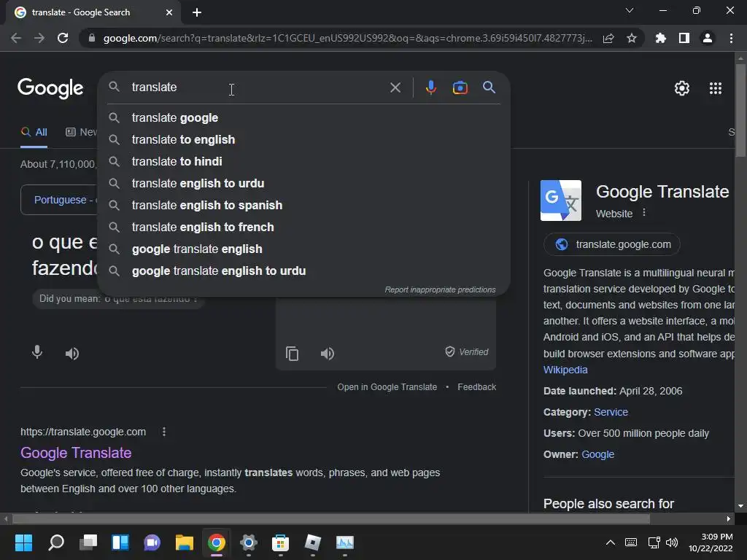The image size is (747, 560).
Task: Share this page icon in address bar
Action: (608, 39)
